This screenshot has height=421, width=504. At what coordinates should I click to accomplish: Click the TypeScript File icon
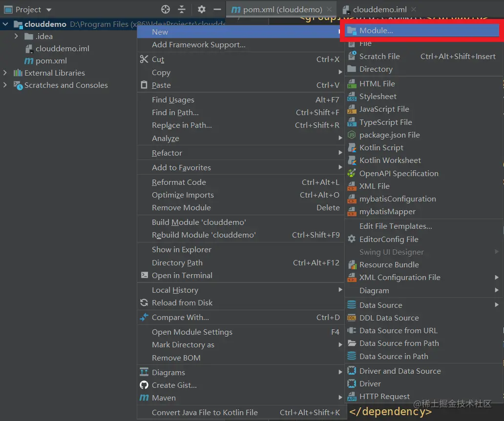click(352, 122)
